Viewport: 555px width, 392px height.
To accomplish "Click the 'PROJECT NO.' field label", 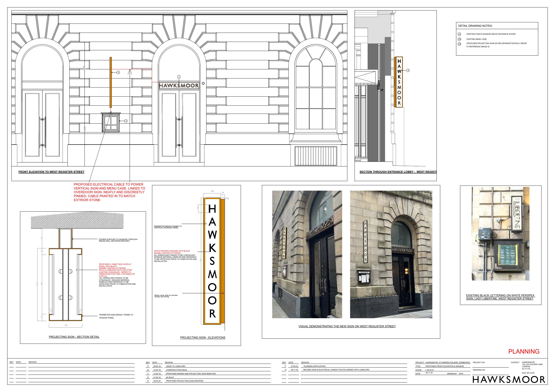I will click(x=479, y=362).
